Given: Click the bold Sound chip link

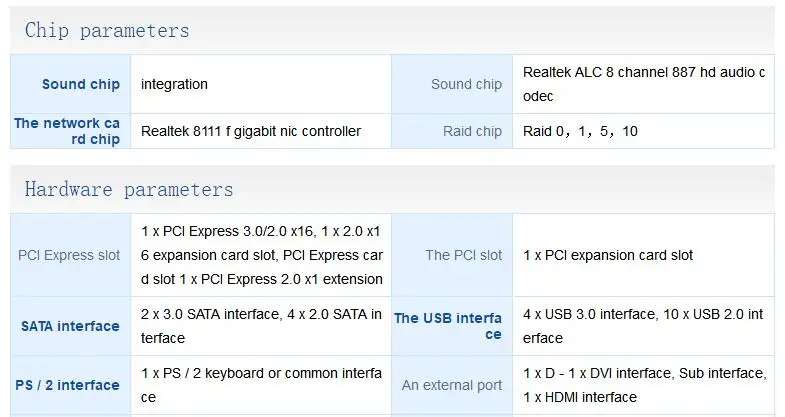Looking at the screenshot, I should [x=81, y=84].
